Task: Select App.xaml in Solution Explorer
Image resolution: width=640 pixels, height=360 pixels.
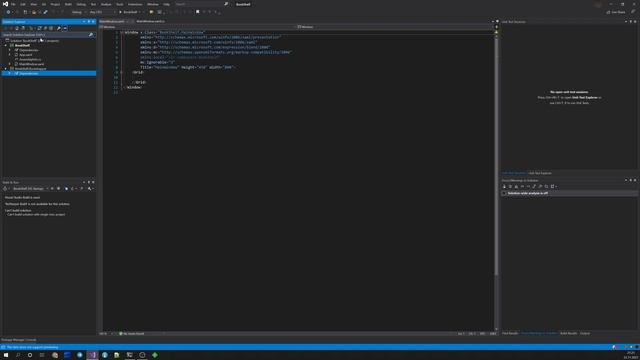Action: coord(25,55)
